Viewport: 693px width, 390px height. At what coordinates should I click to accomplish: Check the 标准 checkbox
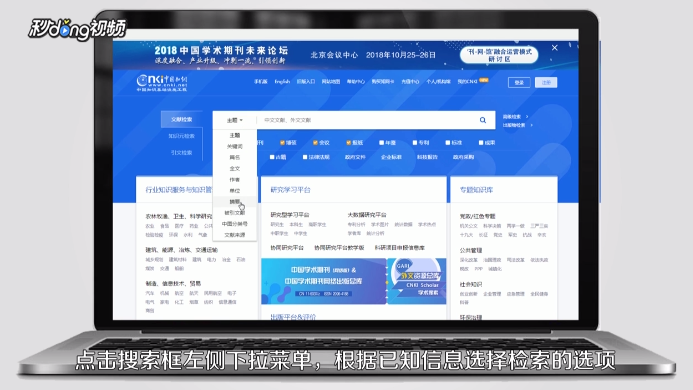448,143
